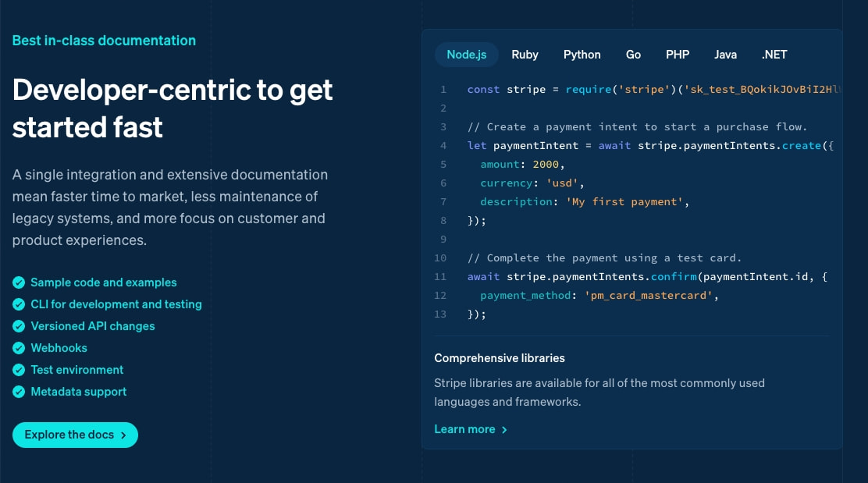Screen dimensions: 868x483
Task: Click checkmark icon beside Versioned API changes
Action: pyautogui.click(x=19, y=326)
